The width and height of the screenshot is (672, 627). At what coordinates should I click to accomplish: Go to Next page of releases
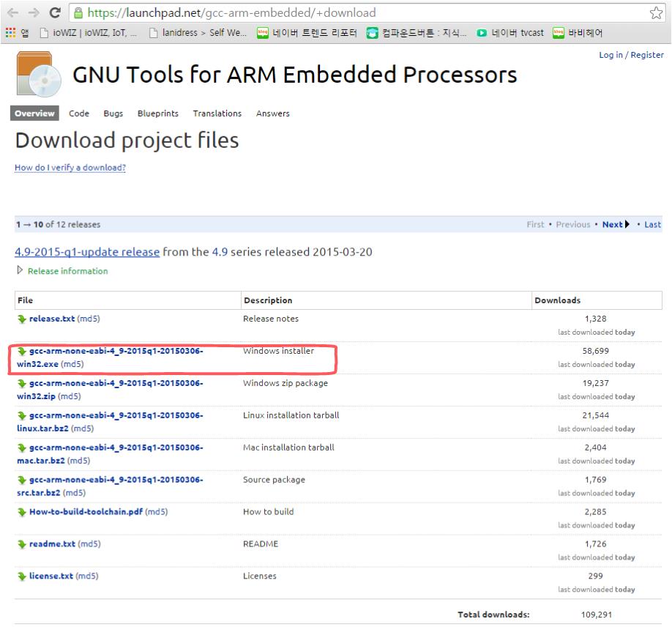click(x=616, y=224)
